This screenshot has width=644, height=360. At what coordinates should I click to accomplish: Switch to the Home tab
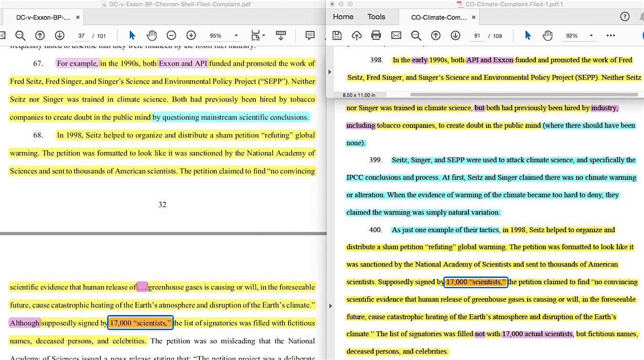point(343,17)
